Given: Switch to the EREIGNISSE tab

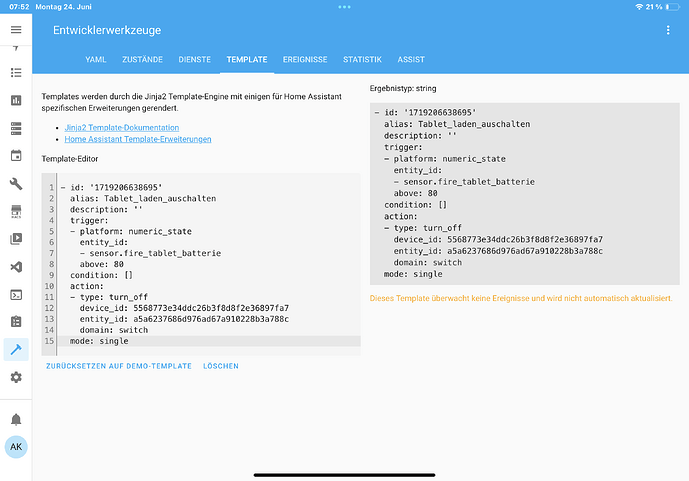Looking at the screenshot, I should pos(305,60).
